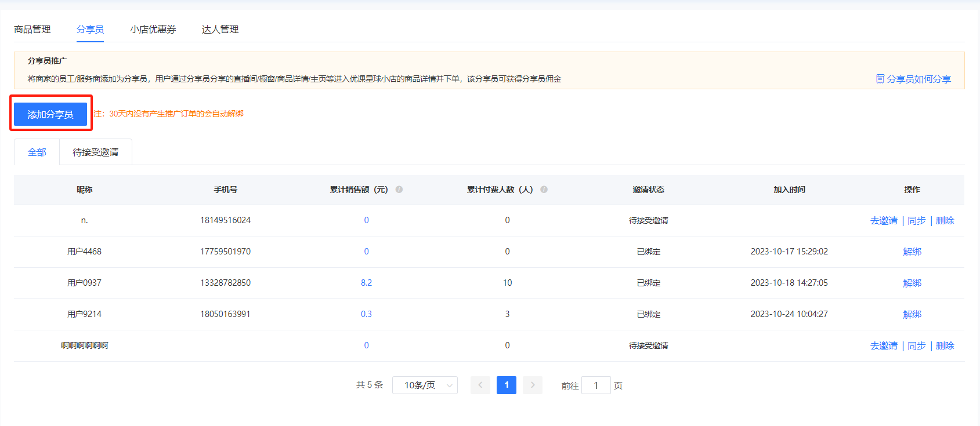980x426 pixels.
Task: Go to next page arrow
Action: [x=532, y=385]
